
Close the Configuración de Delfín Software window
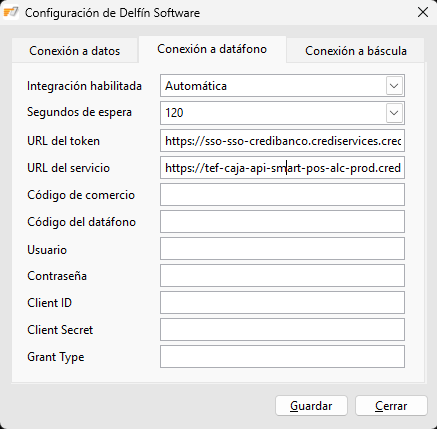click(x=423, y=13)
